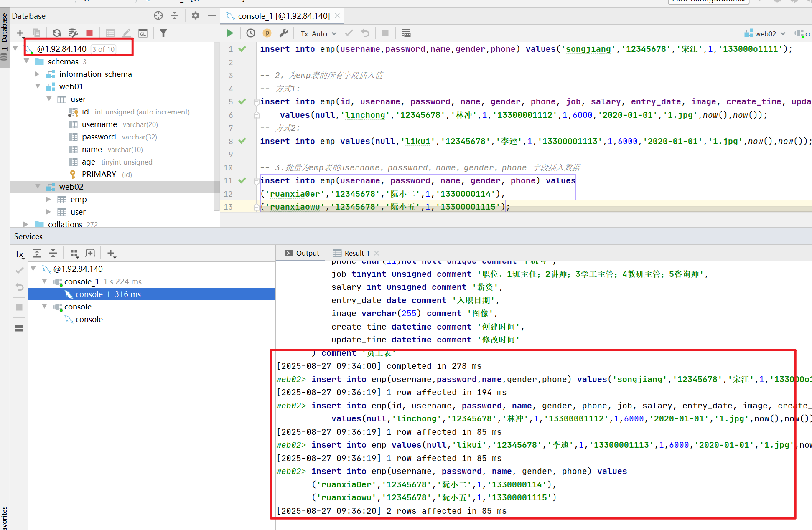Click the '3 of 10' schemas link
This screenshot has height=530, width=812.
click(x=104, y=49)
